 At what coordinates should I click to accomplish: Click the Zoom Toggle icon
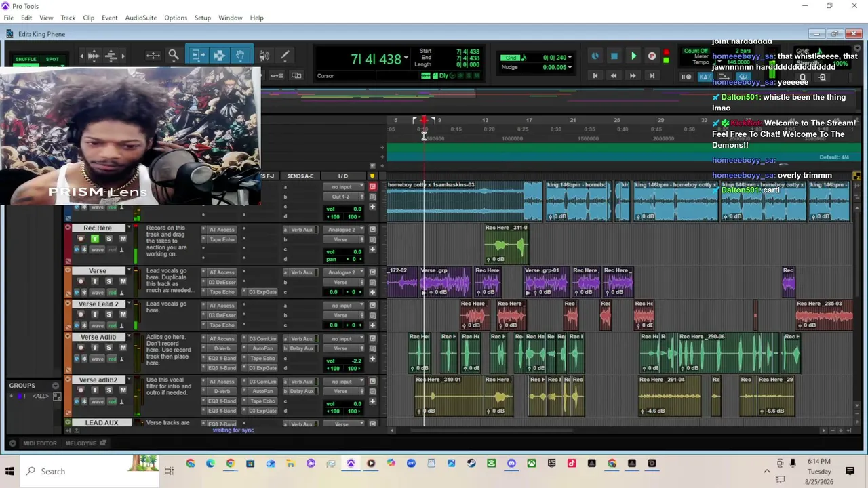click(153, 56)
